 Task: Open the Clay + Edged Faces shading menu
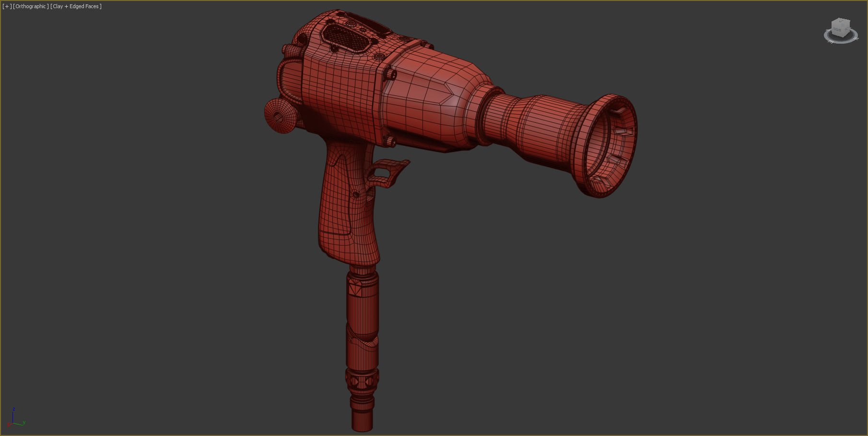[76, 6]
